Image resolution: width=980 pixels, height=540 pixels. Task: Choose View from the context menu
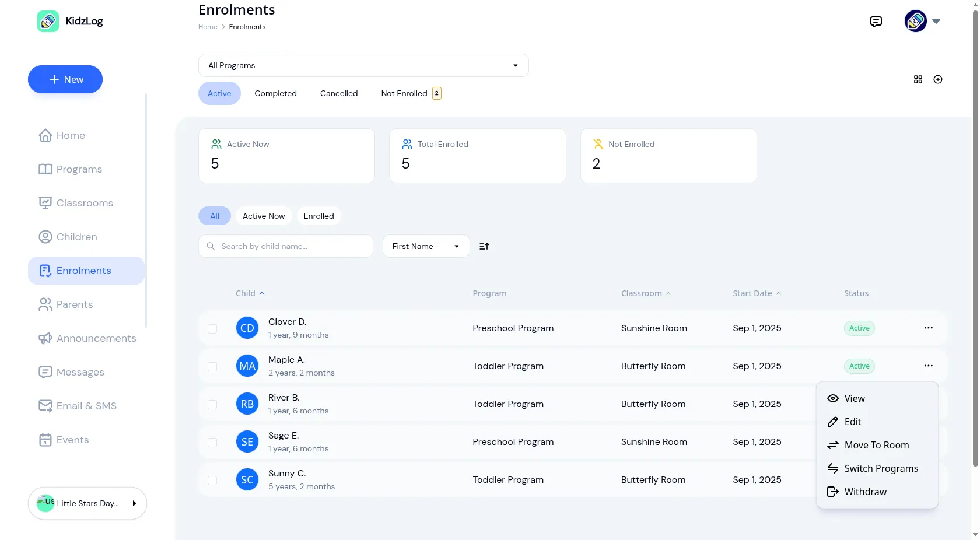[x=877, y=398]
